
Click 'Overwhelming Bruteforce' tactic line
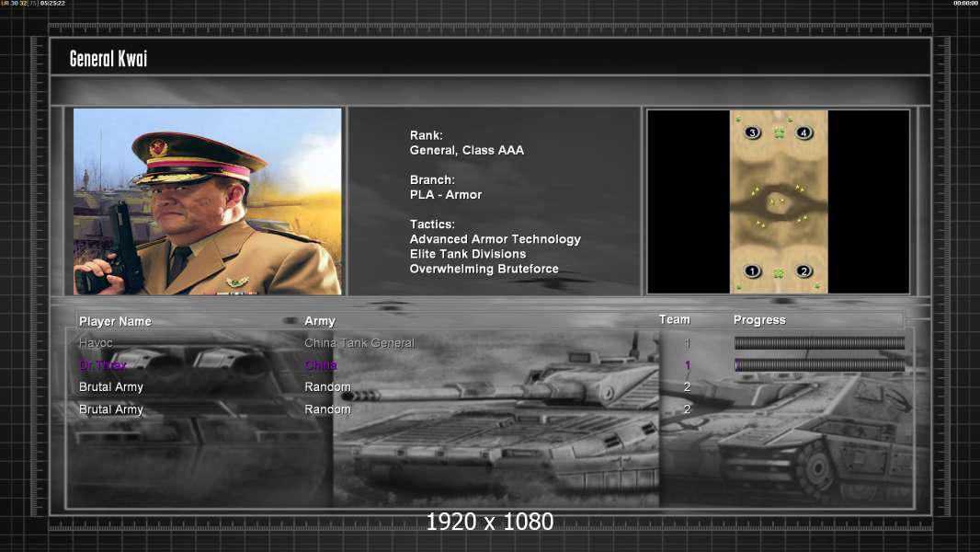click(484, 269)
